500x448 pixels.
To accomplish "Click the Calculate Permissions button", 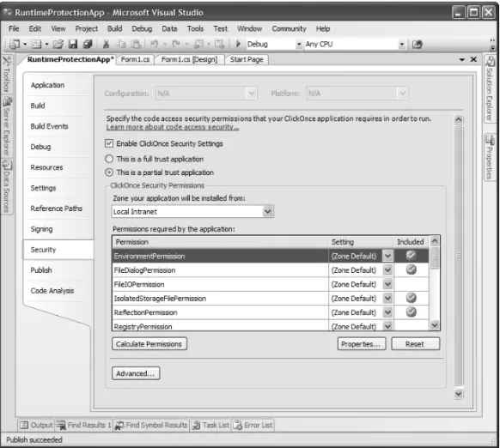I will [149, 344].
